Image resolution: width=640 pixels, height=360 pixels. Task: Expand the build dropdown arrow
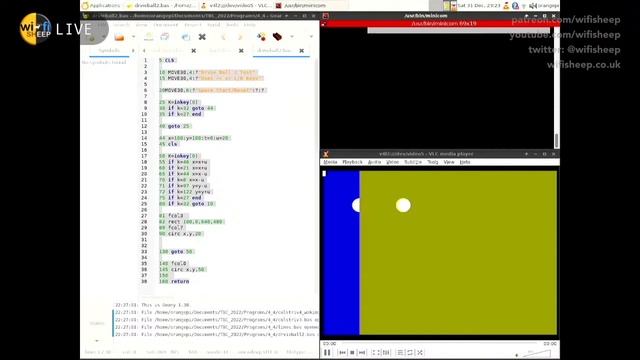click(292, 37)
